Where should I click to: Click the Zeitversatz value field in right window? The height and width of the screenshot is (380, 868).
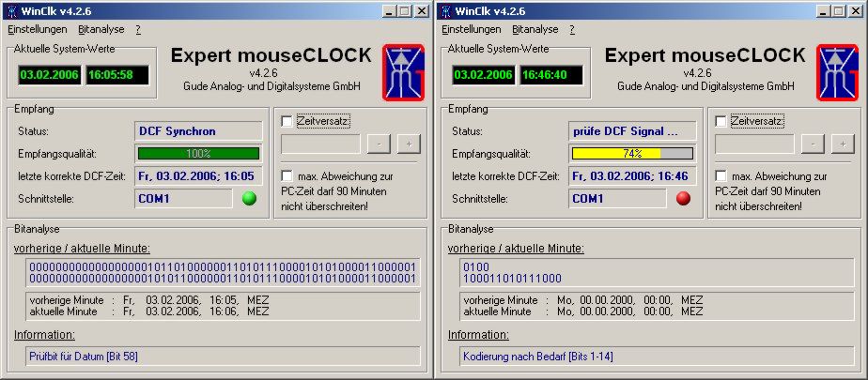[x=755, y=144]
